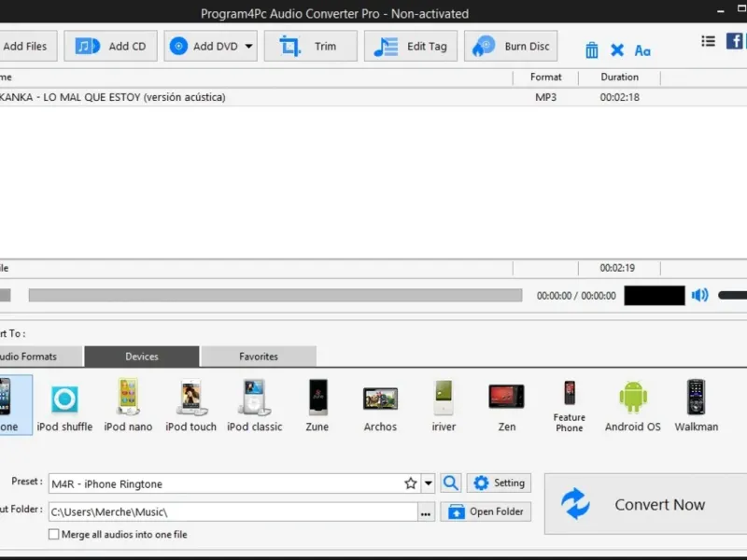Click the total duration 00:02:19
747x560 pixels.
tap(617, 268)
